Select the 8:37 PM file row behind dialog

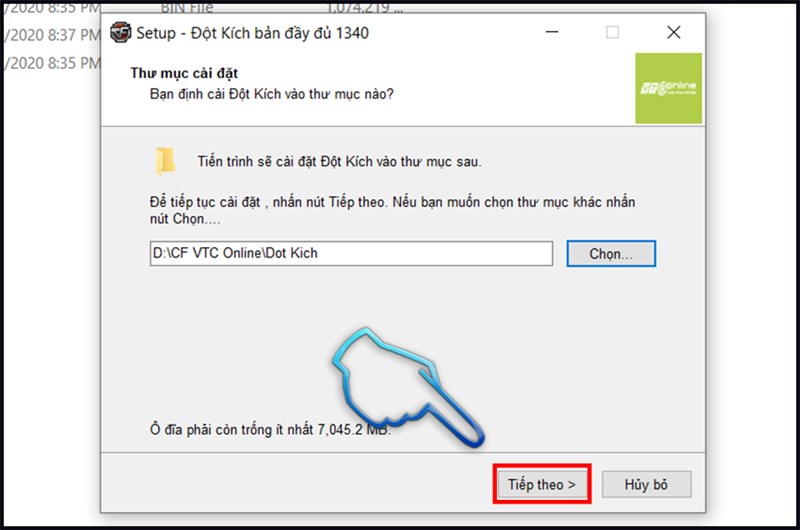pyautogui.click(x=52, y=35)
